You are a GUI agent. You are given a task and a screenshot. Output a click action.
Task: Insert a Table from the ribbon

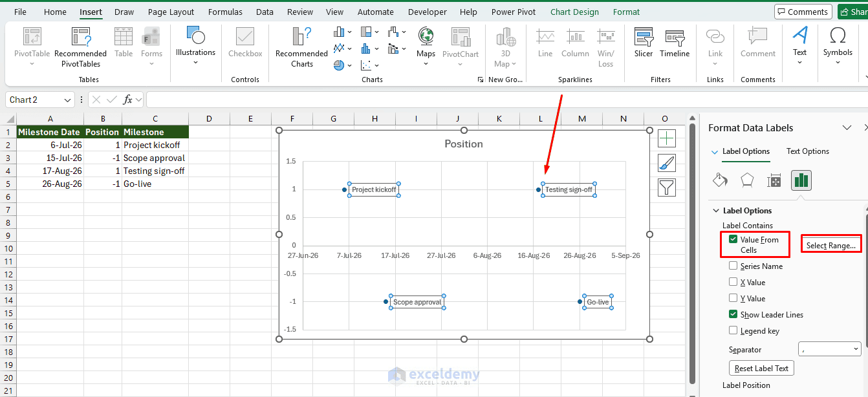coord(124,43)
